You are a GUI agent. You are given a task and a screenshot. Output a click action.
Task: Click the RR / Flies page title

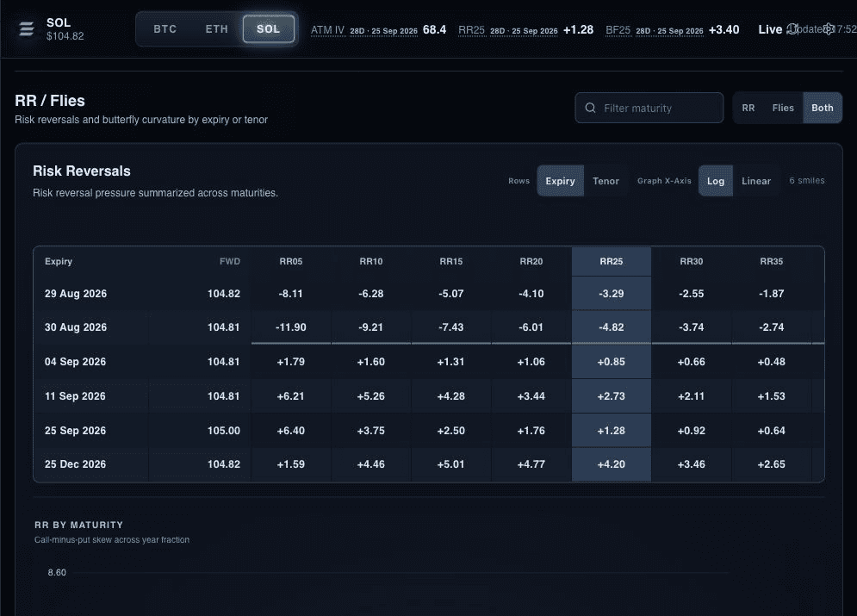(50, 101)
